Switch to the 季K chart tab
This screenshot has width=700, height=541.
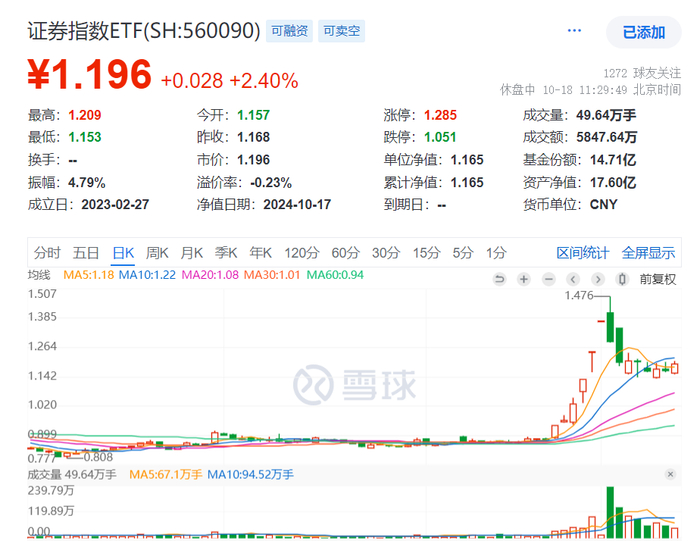226,253
